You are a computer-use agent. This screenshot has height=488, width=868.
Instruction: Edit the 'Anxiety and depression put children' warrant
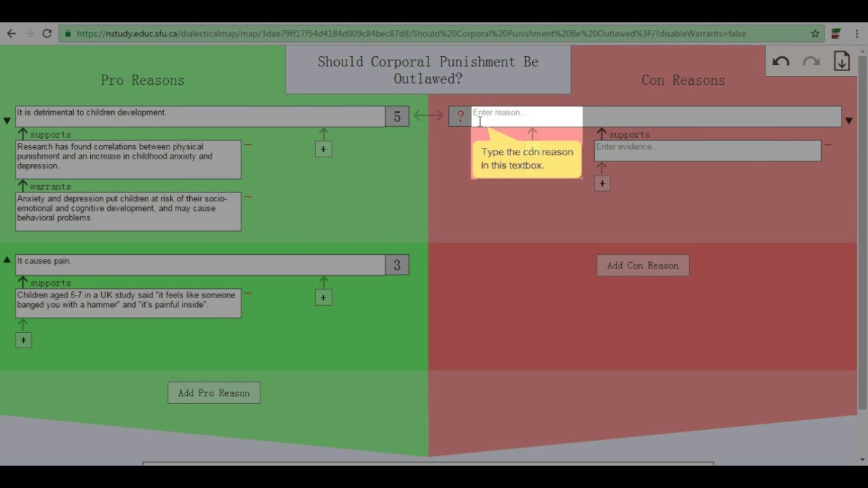(128, 212)
